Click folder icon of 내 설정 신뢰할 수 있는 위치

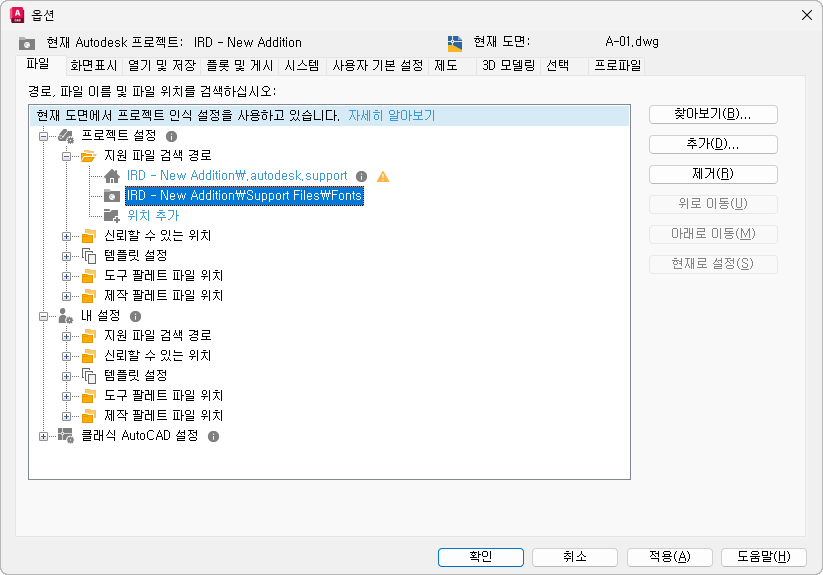point(89,356)
